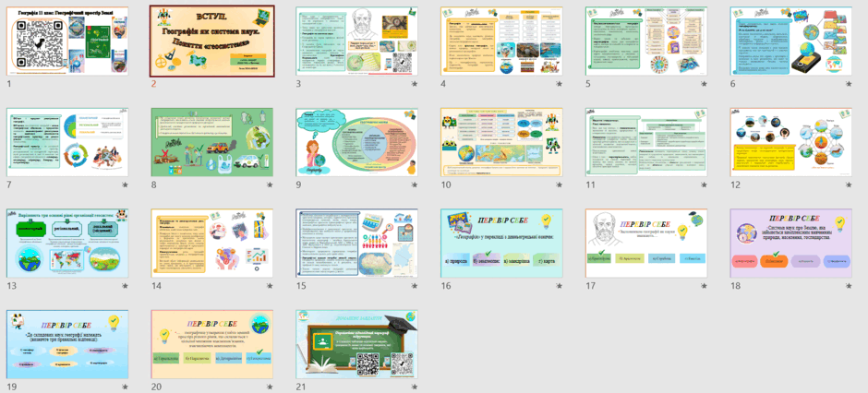Preview animations using star under slide 15
Image resolution: width=868 pixels, height=393 pixels.
(414, 286)
